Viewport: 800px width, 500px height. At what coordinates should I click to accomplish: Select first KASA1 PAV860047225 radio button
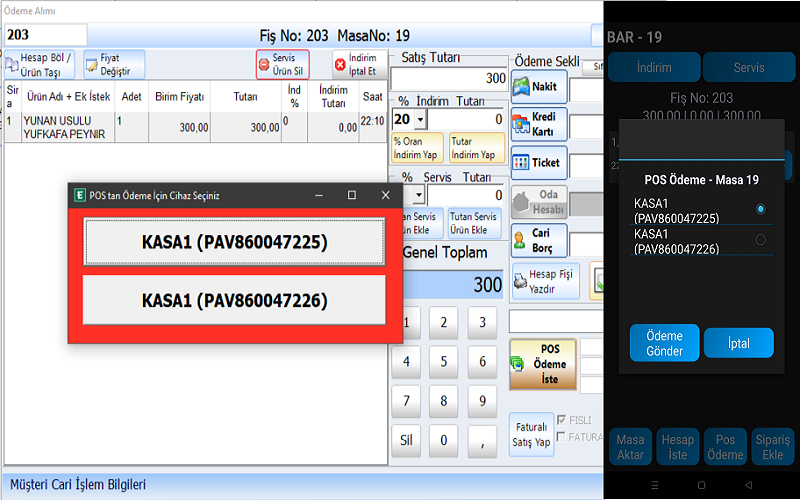pos(761,209)
